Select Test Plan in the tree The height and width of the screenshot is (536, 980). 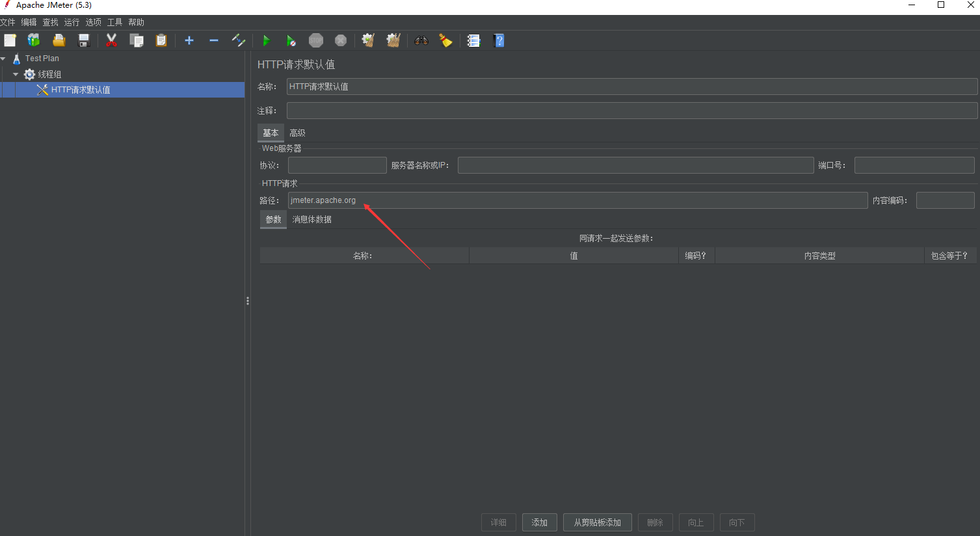(42, 59)
